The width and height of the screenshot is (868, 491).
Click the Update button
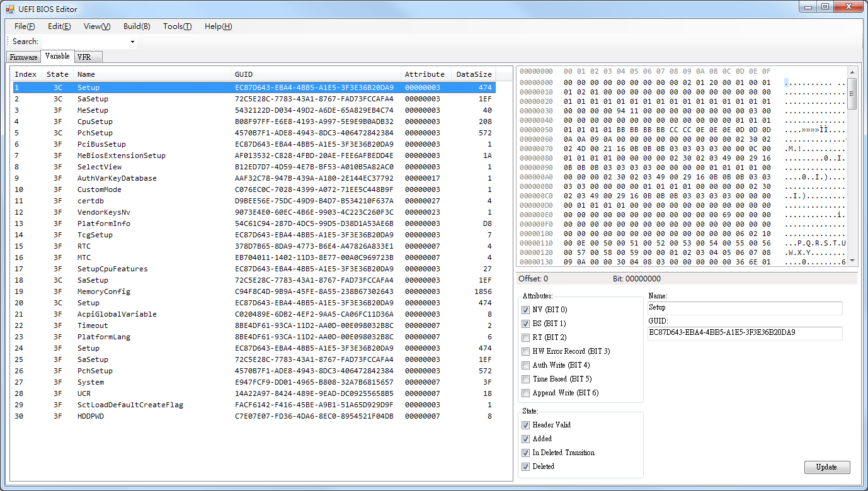click(827, 467)
